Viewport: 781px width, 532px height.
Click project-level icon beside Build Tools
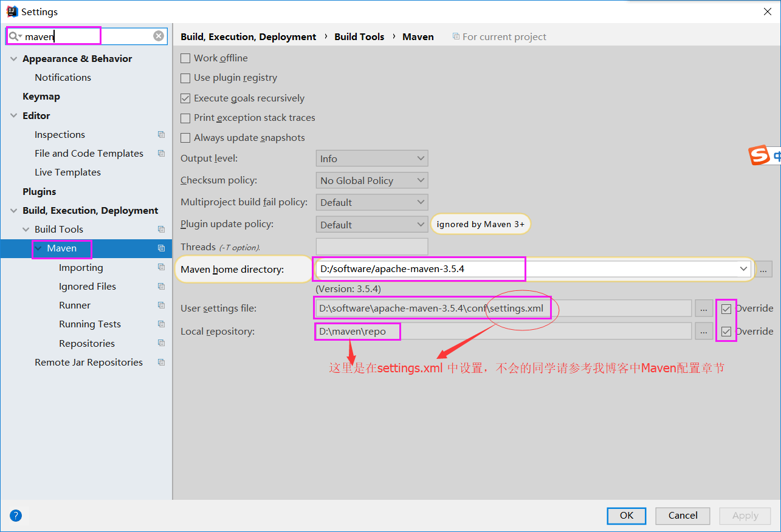[x=161, y=229]
